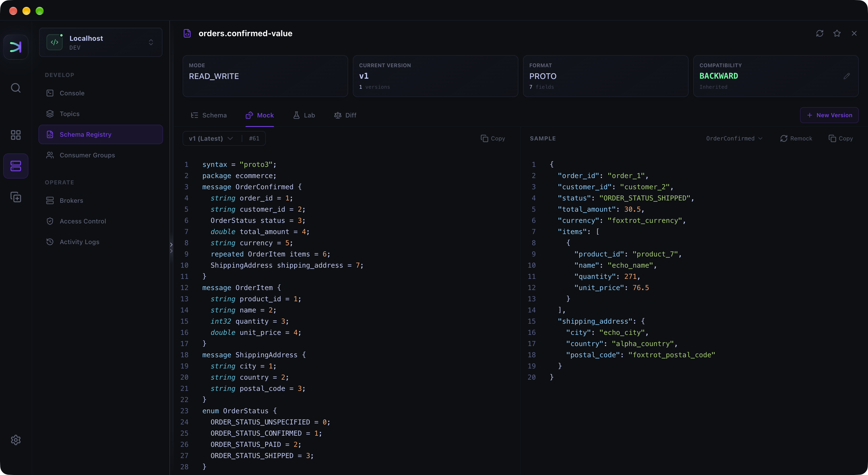
Task: Open Brokers page
Action: click(101, 200)
